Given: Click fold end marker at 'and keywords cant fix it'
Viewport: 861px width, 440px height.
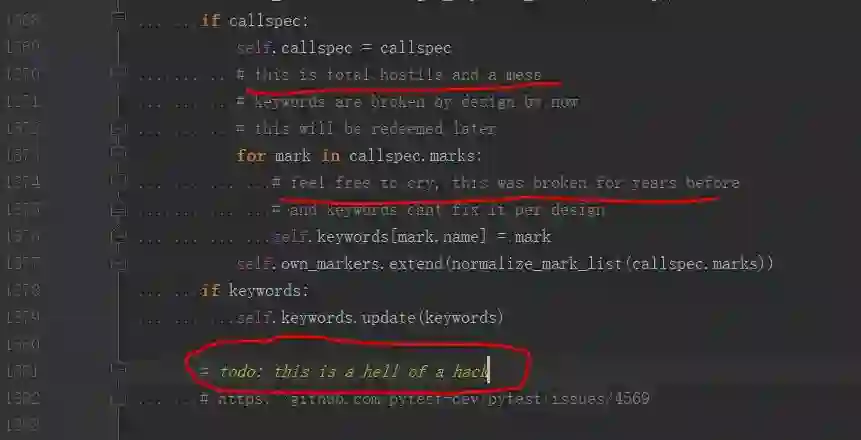Looking at the screenshot, I should pos(118,210).
